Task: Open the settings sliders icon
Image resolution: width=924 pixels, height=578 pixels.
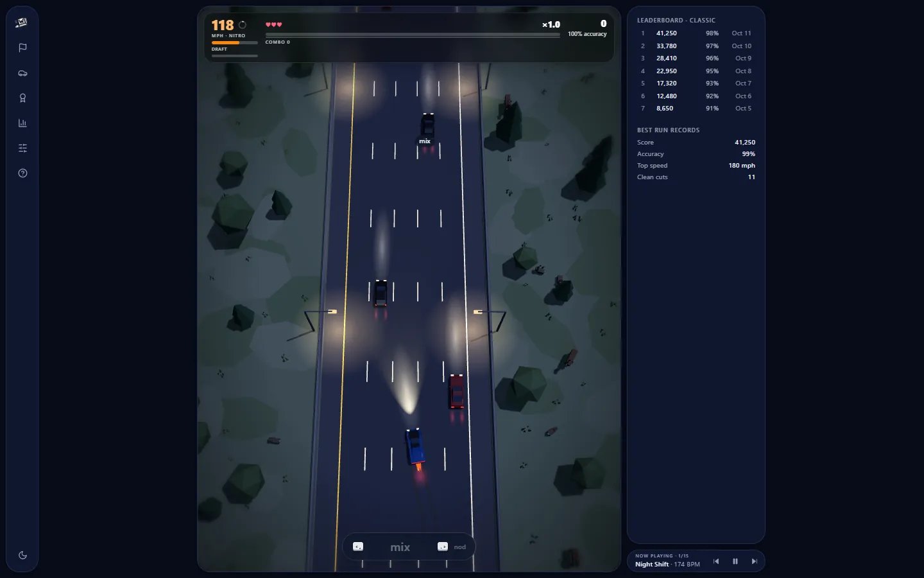Action: [x=22, y=148]
